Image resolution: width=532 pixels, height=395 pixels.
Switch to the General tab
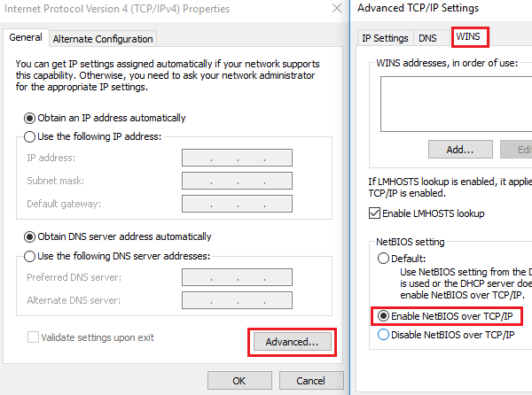pos(26,37)
